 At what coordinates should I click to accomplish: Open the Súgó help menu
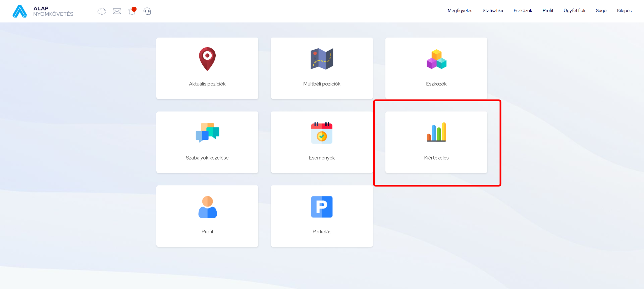tap(601, 11)
